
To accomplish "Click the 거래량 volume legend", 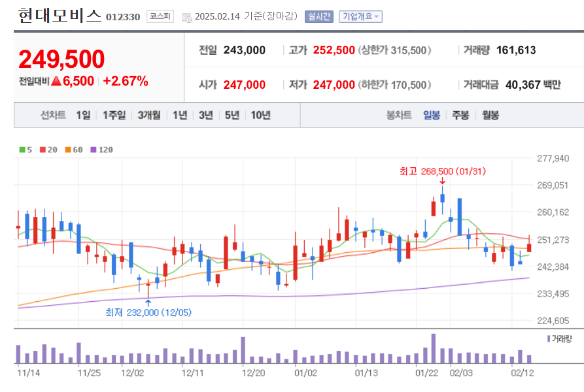I will (559, 339).
